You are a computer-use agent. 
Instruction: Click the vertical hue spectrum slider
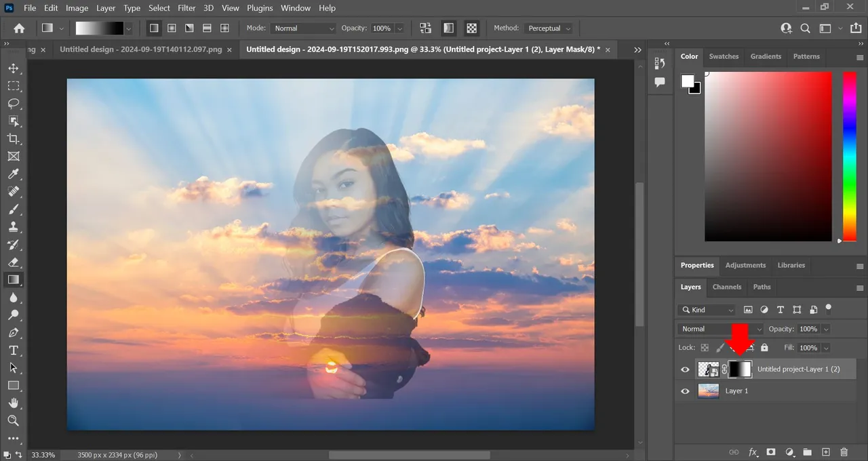pos(849,156)
